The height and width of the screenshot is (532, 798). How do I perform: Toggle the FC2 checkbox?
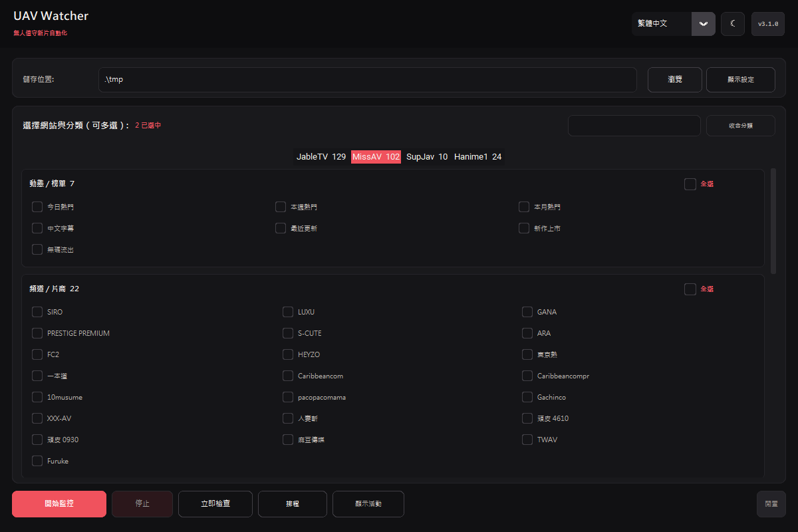(37, 354)
